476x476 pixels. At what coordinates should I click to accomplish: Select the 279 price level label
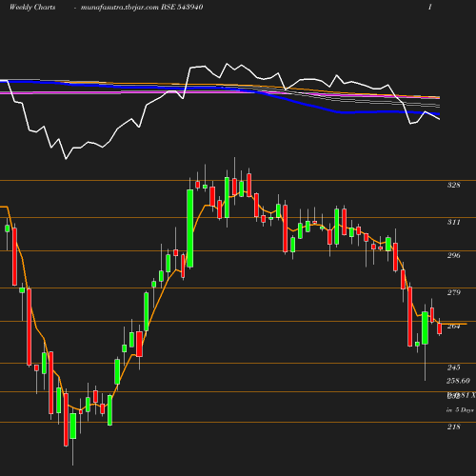[453, 292]
